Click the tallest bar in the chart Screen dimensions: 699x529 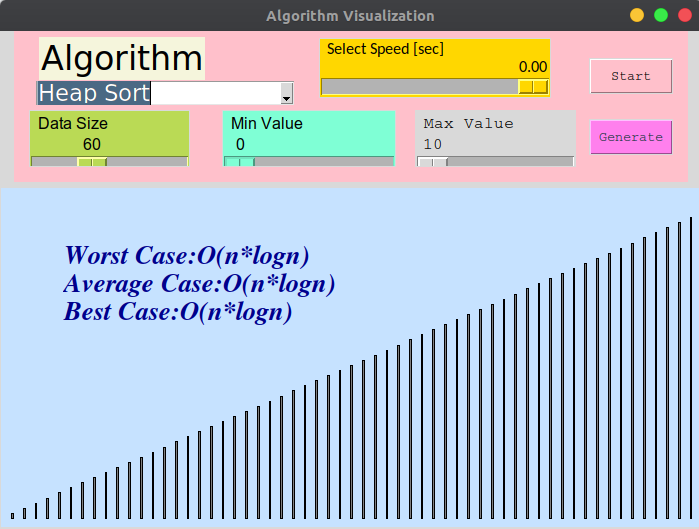[691, 368]
